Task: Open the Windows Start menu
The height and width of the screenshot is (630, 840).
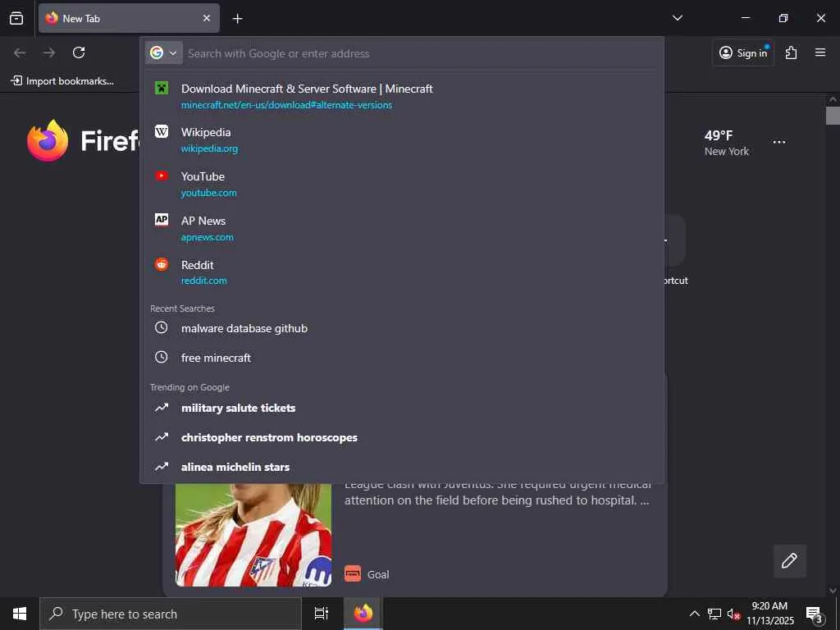Action: coord(20,614)
